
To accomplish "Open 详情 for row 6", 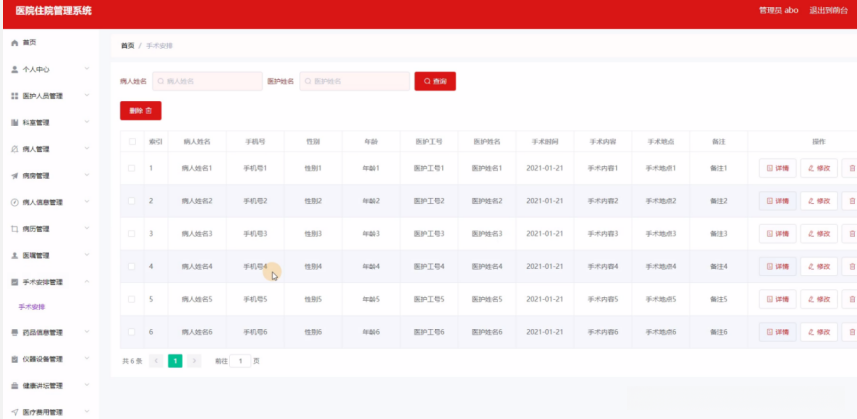I will [777, 332].
